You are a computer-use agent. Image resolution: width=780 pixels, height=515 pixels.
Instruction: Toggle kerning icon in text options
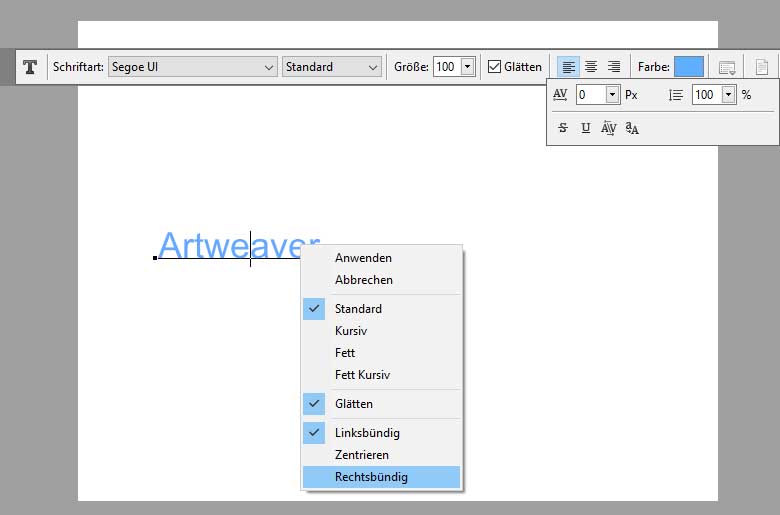coord(608,128)
